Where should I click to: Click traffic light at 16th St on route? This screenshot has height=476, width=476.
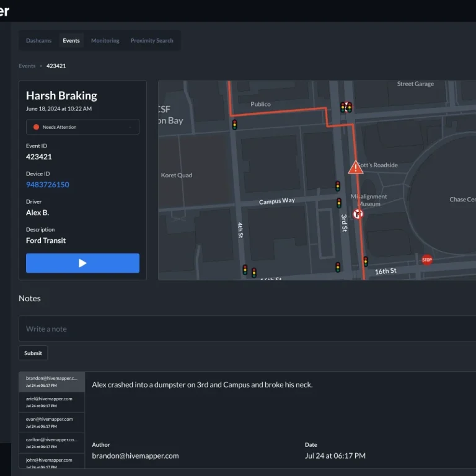pyautogui.click(x=366, y=262)
